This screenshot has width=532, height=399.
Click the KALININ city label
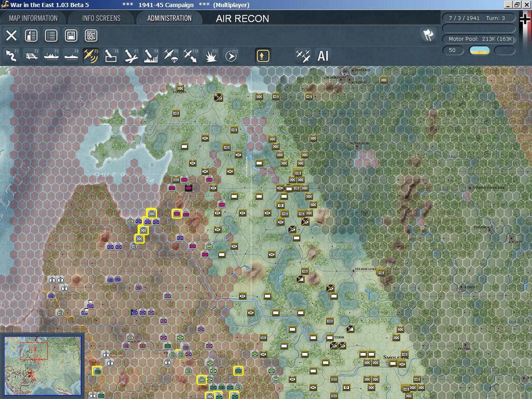click(516, 242)
